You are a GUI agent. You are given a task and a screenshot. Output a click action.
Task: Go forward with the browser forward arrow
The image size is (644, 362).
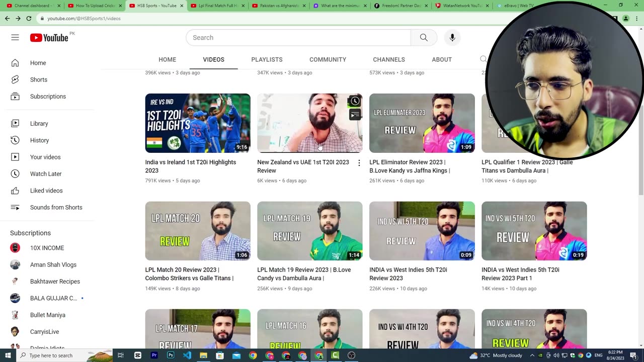tap(18, 19)
